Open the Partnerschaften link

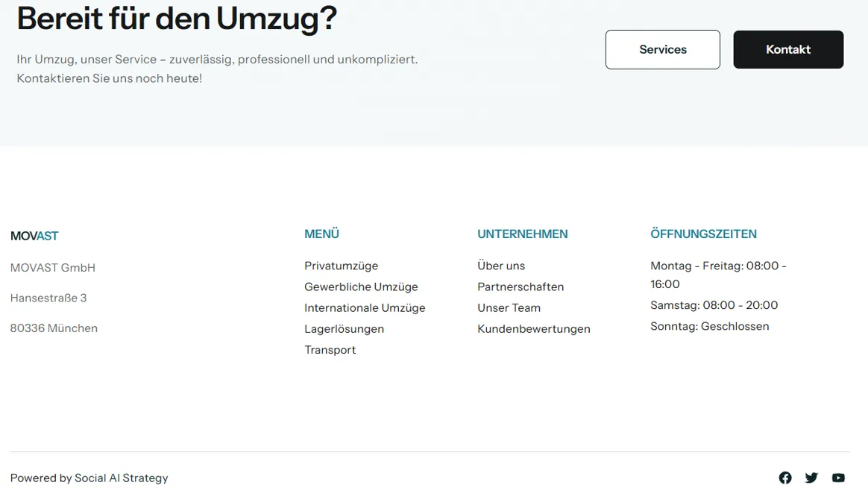point(521,287)
